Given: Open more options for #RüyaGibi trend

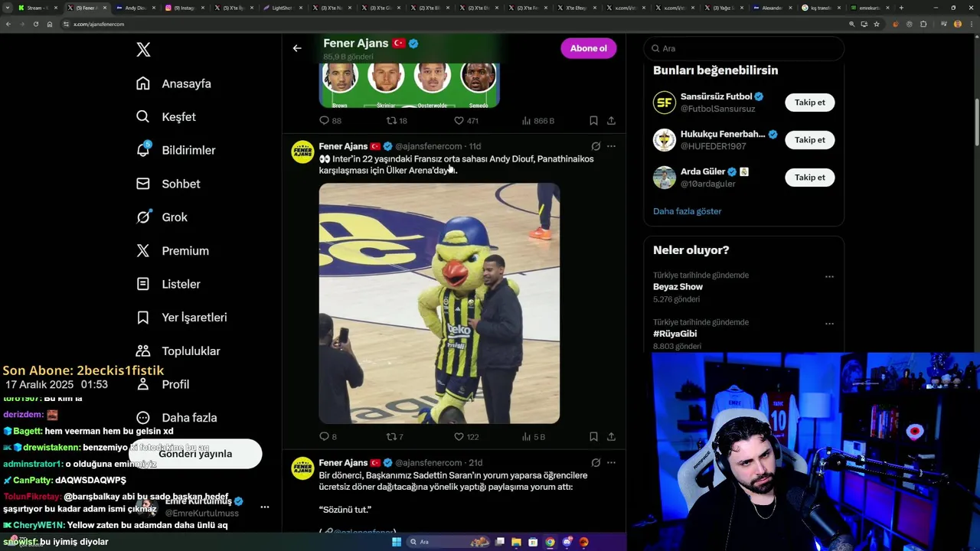Looking at the screenshot, I should 829,324.
